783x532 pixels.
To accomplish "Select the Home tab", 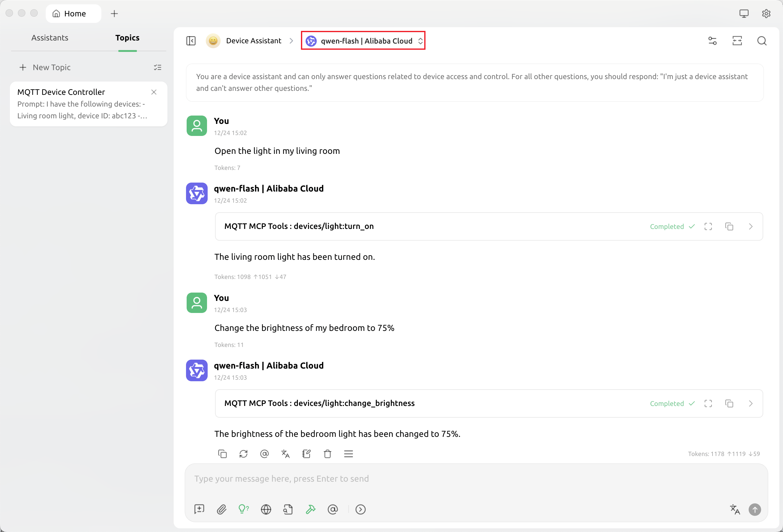I will point(74,14).
